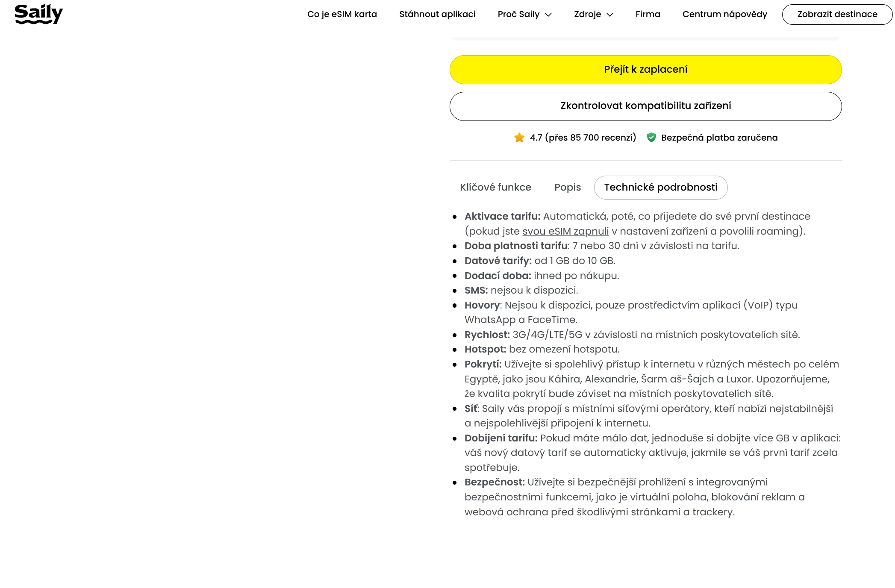This screenshot has height=588, width=895.
Task: Go to Stáhnout aplikaci
Action: (437, 14)
